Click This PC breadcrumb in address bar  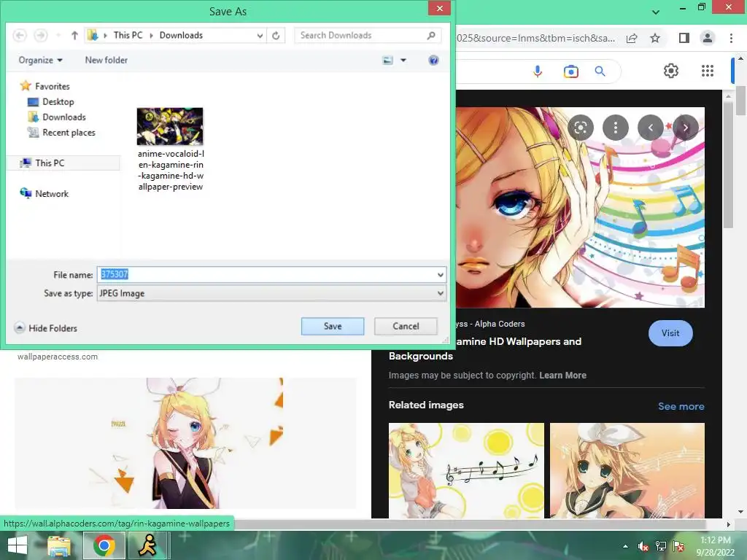(x=128, y=35)
